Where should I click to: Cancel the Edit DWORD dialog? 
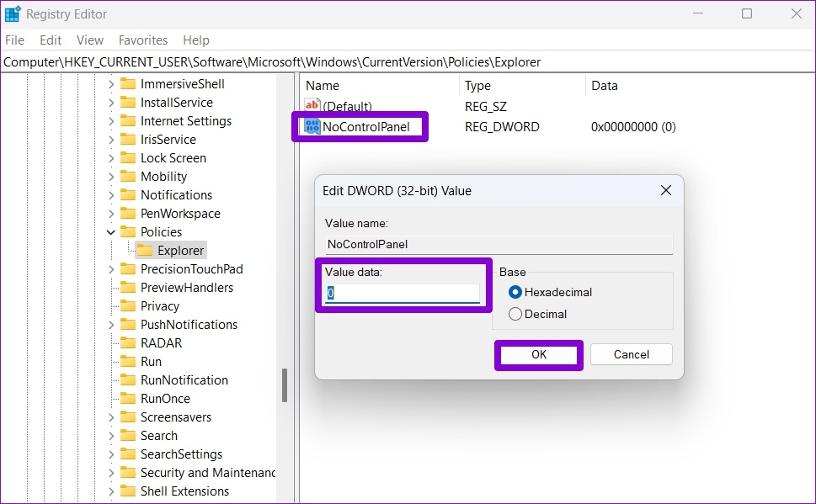(x=631, y=354)
